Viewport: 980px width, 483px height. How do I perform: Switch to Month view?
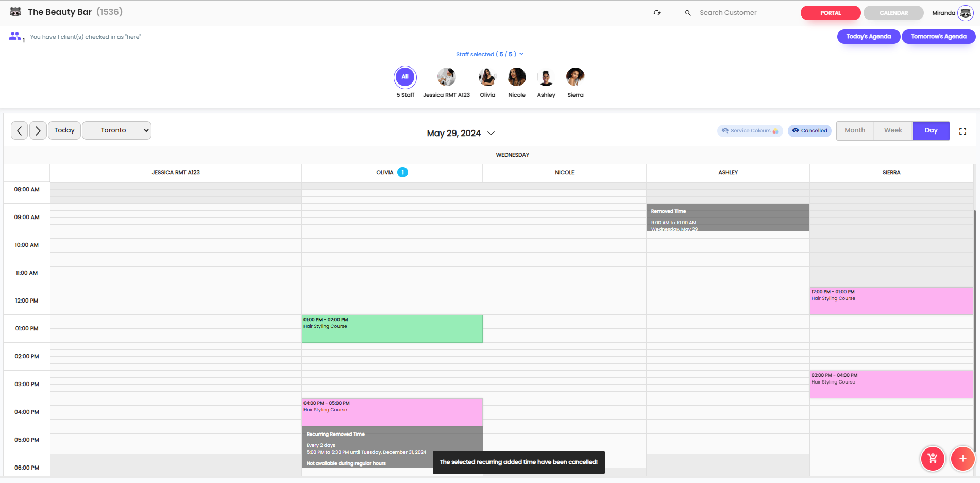point(855,131)
